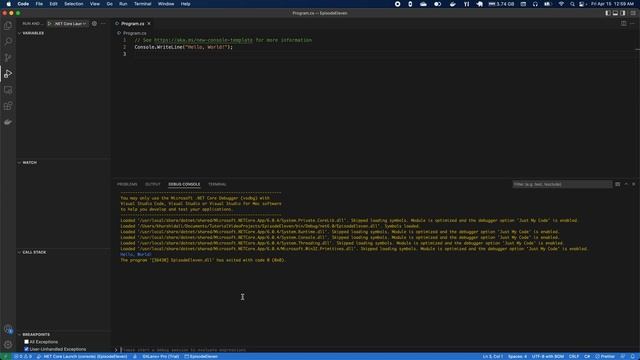Close the bottom panel

coord(634,184)
